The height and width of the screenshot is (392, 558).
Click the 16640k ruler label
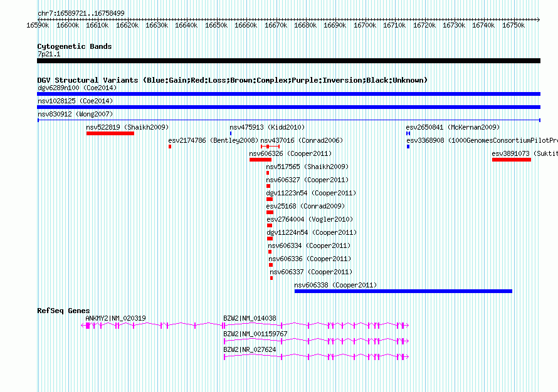click(186, 25)
